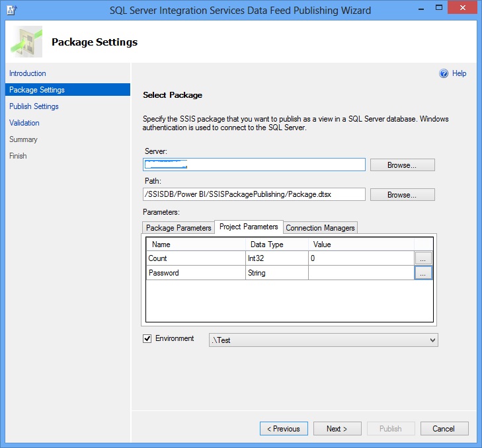Click the blue Help question-mark icon
This screenshot has height=448, width=482.
(444, 73)
